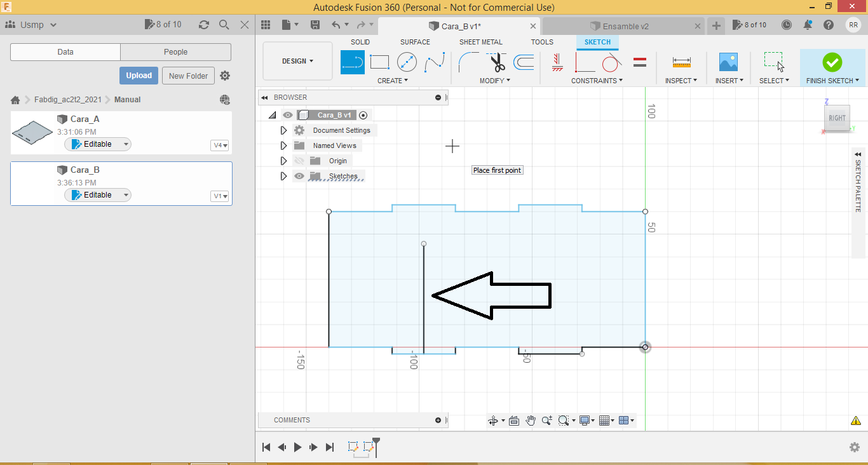This screenshot has height=465, width=868.
Task: Choose the Fillet tool in Modify
Action: tap(469, 62)
